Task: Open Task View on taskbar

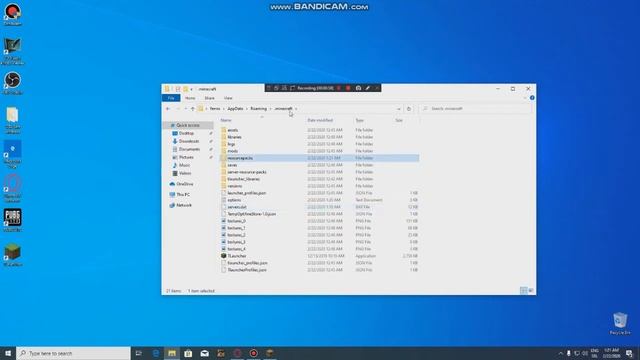Action: click(x=139, y=353)
